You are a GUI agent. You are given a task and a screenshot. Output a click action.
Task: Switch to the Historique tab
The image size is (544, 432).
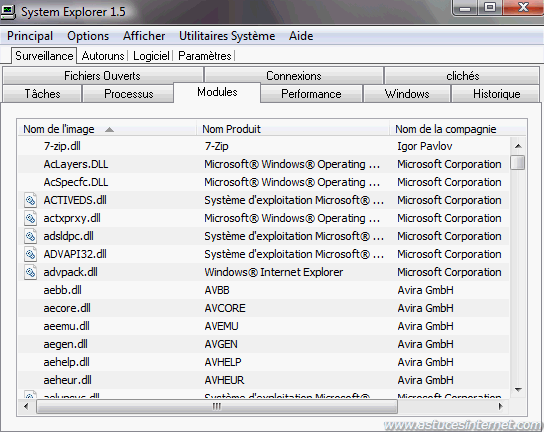pyautogui.click(x=496, y=94)
